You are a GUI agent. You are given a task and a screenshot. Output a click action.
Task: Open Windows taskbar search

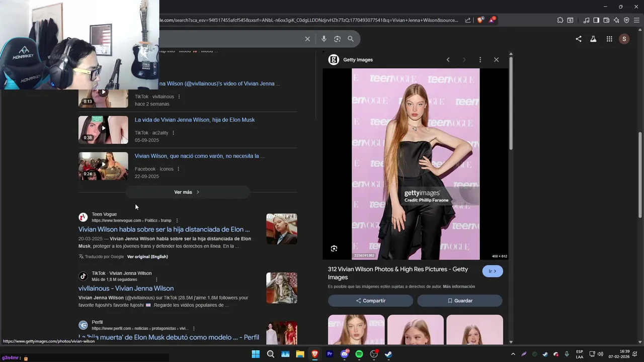(x=271, y=354)
